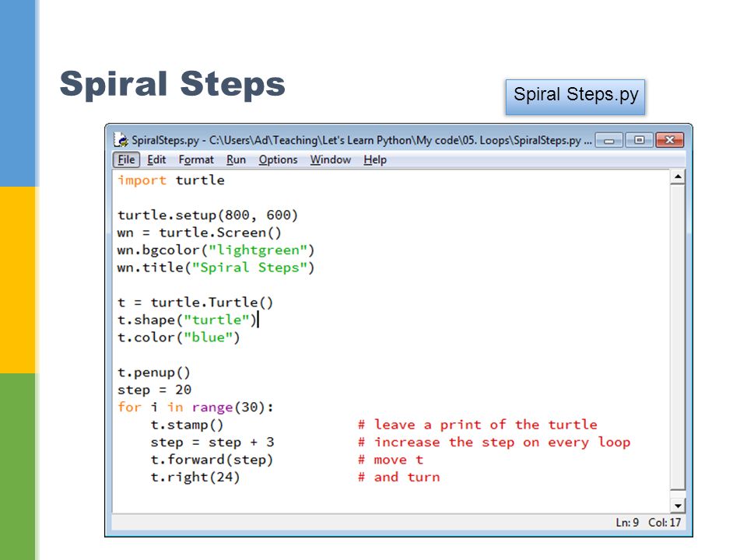This screenshot has width=747, height=560.
Task: Click the scrollbar up arrow
Action: click(678, 177)
